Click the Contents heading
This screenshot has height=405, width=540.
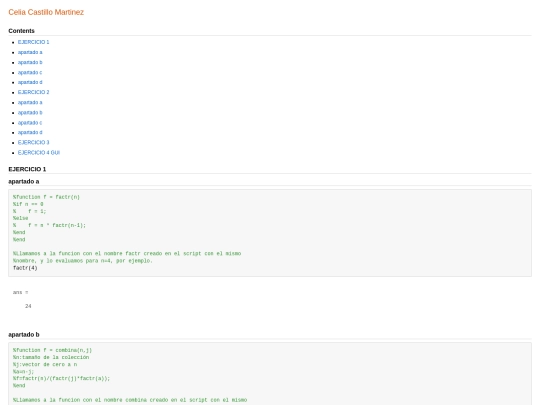click(x=21, y=31)
